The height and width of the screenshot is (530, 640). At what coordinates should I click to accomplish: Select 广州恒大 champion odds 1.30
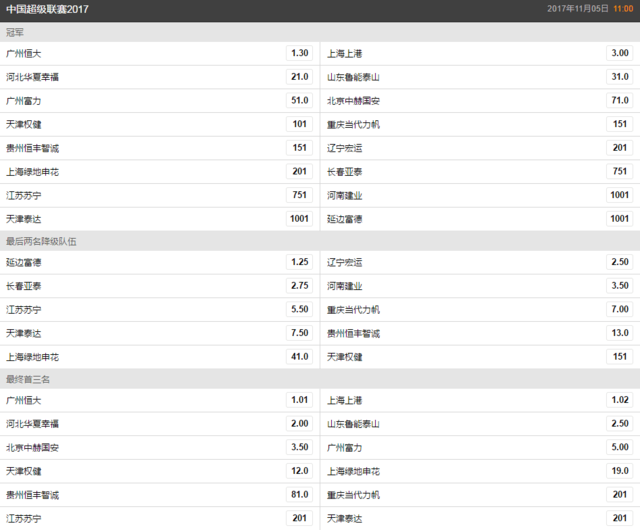point(299,53)
